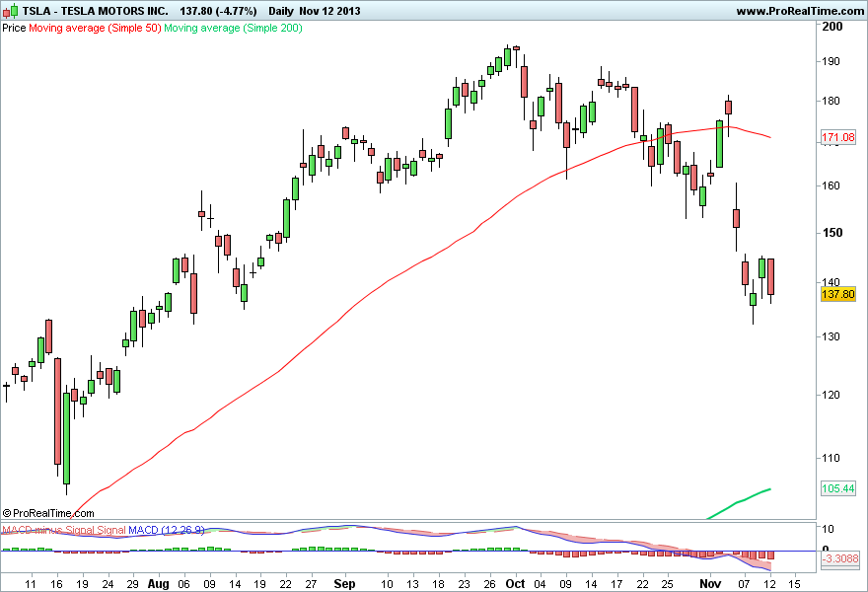
Task: Click the Oct label on the date axis
Action: 515,584
